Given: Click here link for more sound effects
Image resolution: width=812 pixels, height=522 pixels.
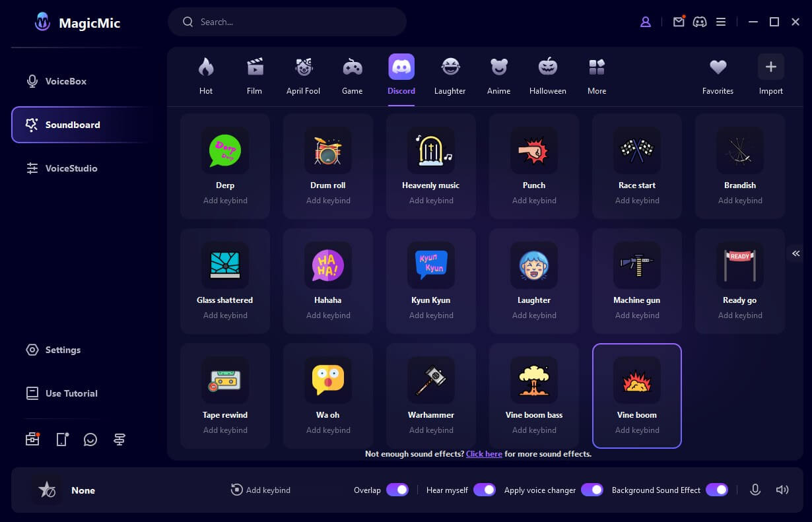Looking at the screenshot, I should pyautogui.click(x=484, y=454).
